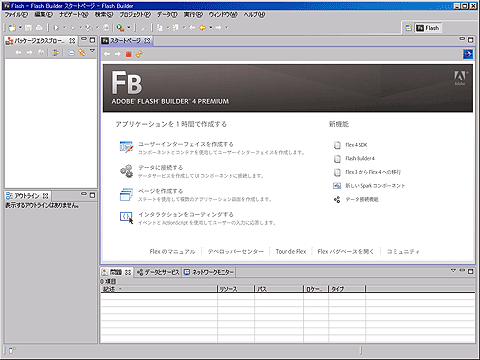480x360 pixels.
Task: Close the スタートページ tab via its X
Action: pos(147,41)
